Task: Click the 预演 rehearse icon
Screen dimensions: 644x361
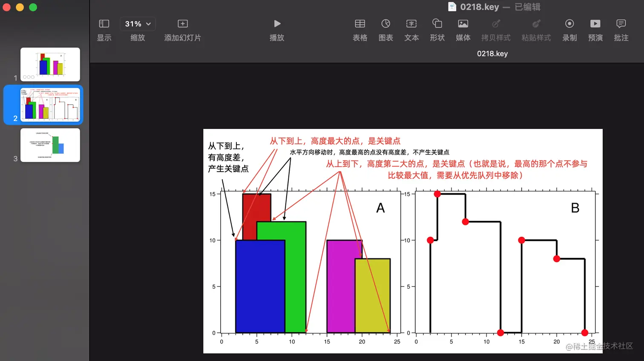Action: coord(595,23)
